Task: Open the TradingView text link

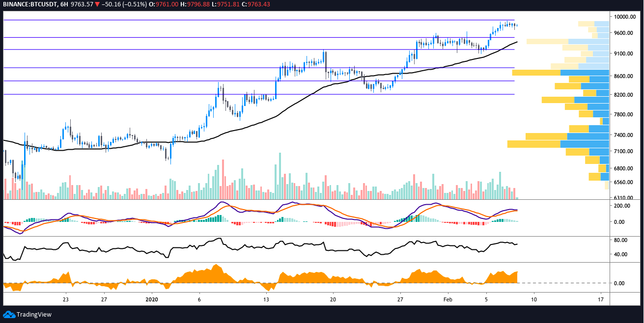Action: pos(34,315)
